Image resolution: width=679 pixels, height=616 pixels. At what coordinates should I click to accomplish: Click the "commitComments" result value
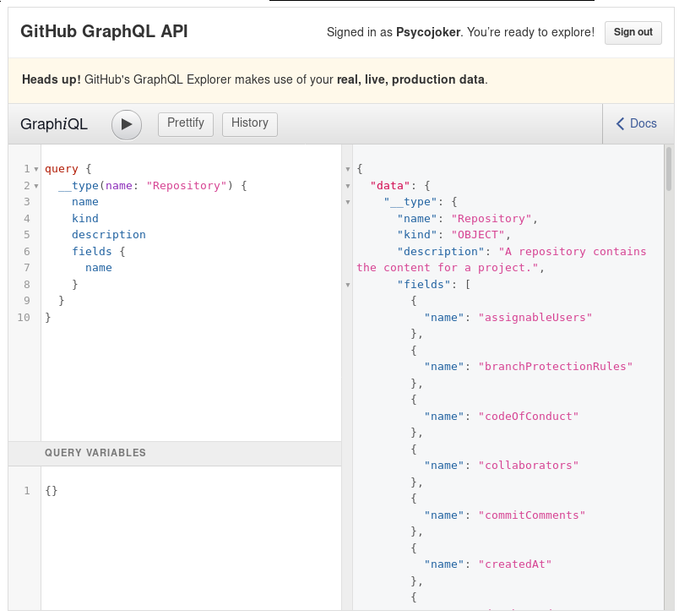(532, 515)
